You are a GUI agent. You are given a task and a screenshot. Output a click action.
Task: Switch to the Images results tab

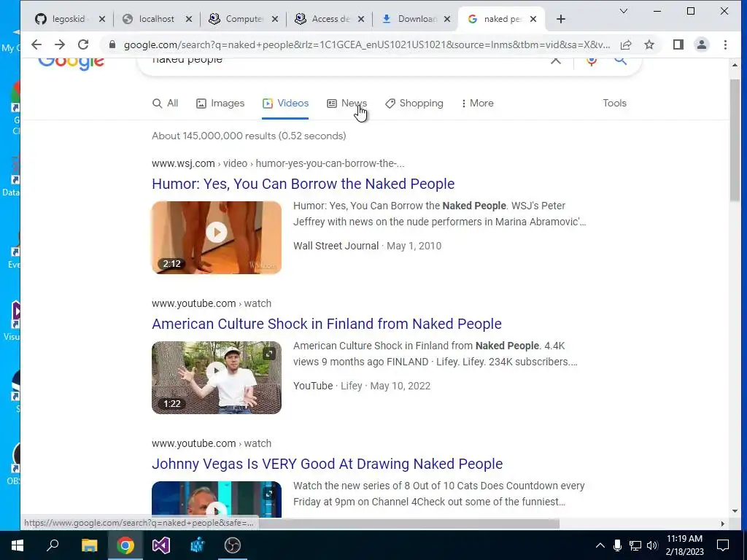[220, 104]
